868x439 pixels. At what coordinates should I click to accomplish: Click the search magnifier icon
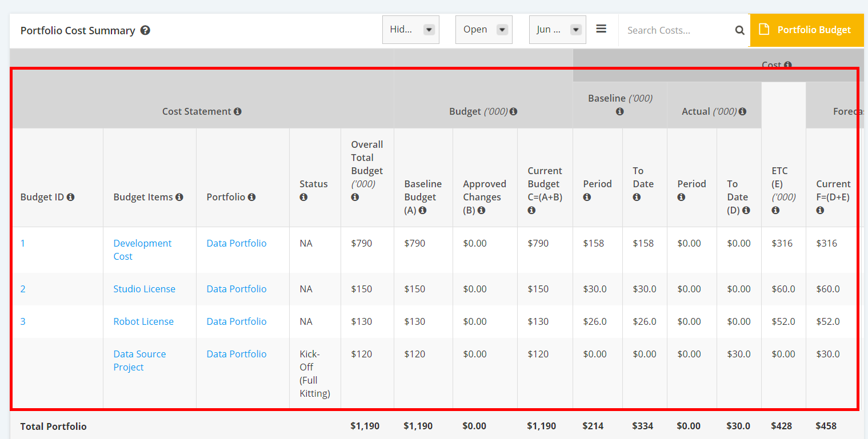tap(739, 30)
